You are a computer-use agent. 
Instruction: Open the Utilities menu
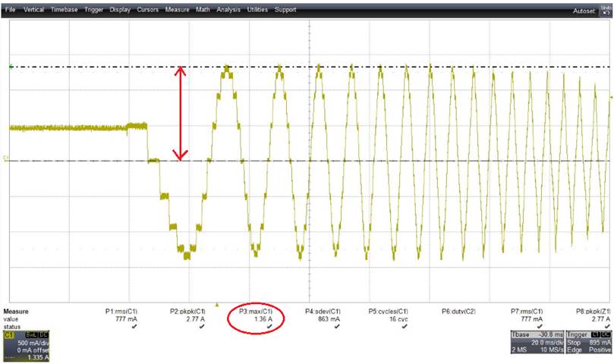click(257, 9)
